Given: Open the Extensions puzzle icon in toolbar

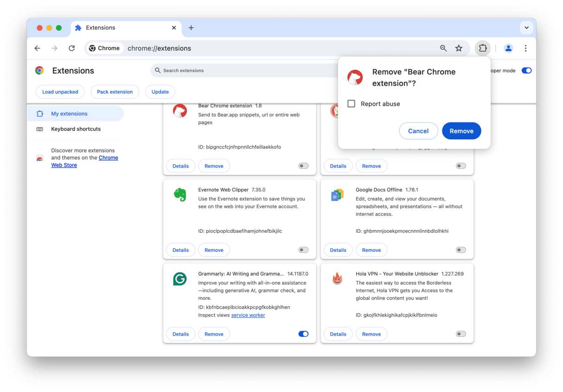Looking at the screenshot, I should [483, 48].
